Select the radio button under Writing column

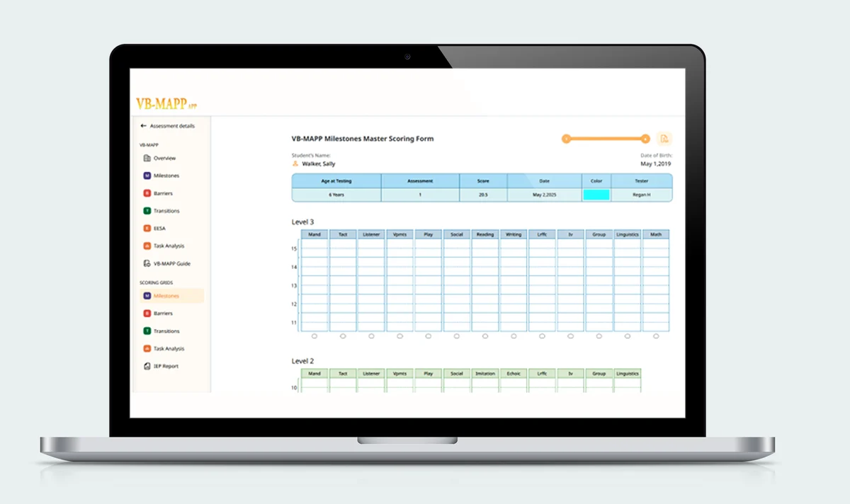tap(514, 336)
